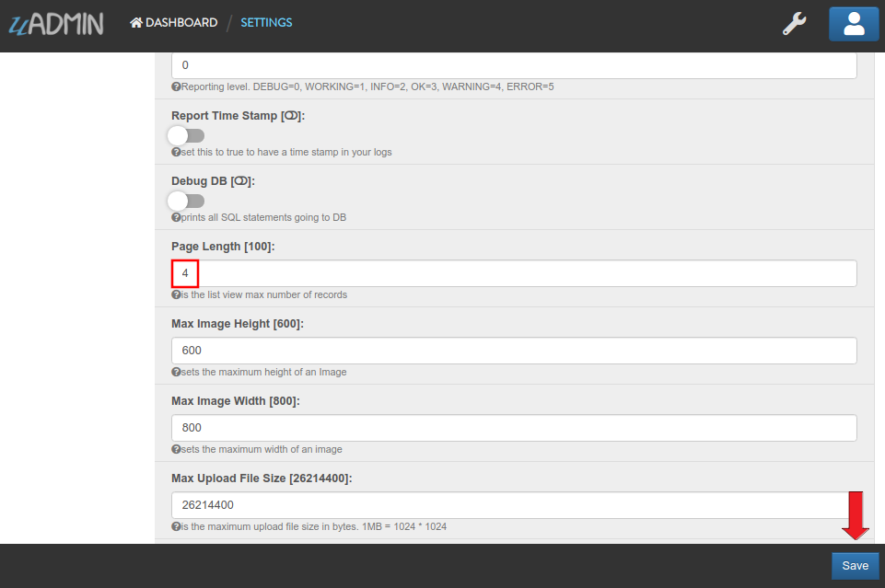
Task: Go to Dashboard via home icon
Action: point(136,23)
